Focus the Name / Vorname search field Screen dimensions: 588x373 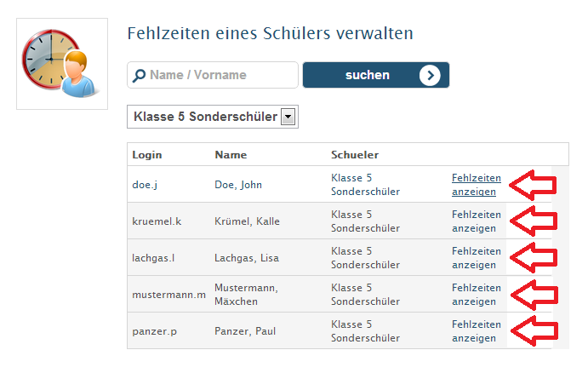click(213, 75)
